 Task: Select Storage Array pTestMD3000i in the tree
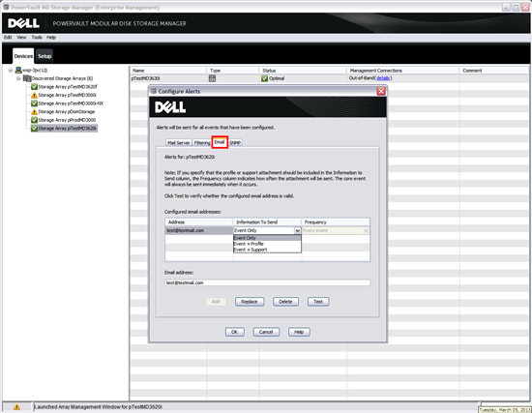click(x=67, y=95)
